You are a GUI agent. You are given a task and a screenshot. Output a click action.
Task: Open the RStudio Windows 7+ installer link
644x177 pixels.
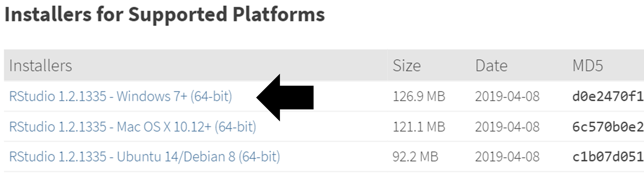121,96
